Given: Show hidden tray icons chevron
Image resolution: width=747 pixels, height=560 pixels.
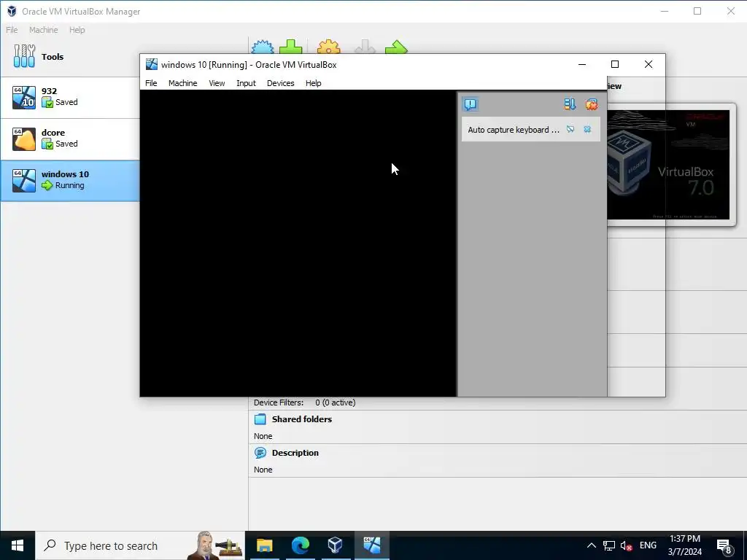Looking at the screenshot, I should click(591, 545).
